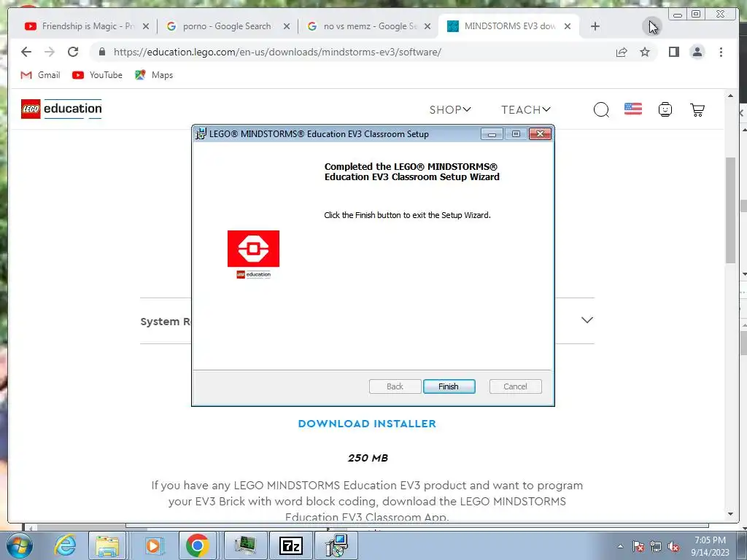Close the Friendship is Magic tab
The width and height of the screenshot is (747, 560).
point(146,27)
